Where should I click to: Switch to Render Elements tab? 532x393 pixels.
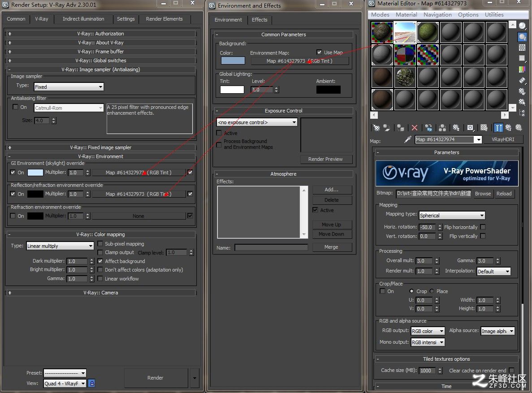(164, 19)
